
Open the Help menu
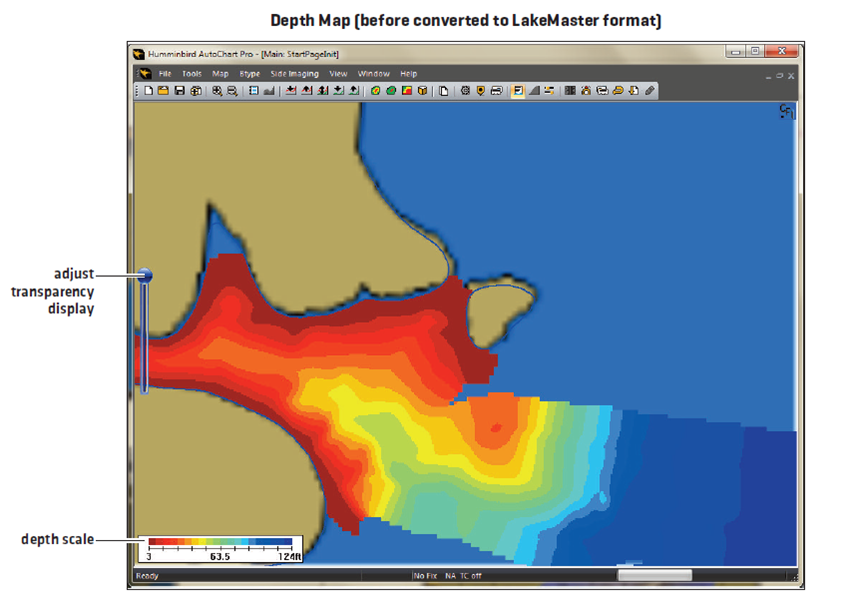pos(409,74)
